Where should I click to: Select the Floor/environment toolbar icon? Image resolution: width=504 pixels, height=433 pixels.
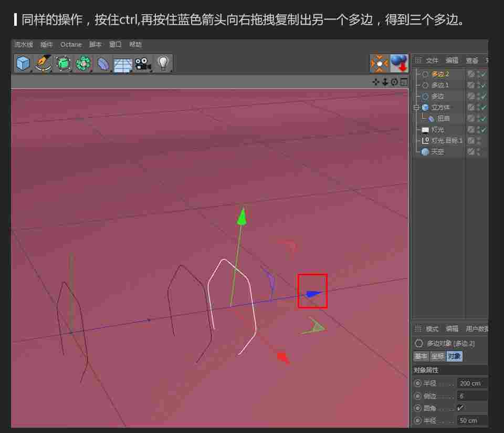tap(123, 63)
